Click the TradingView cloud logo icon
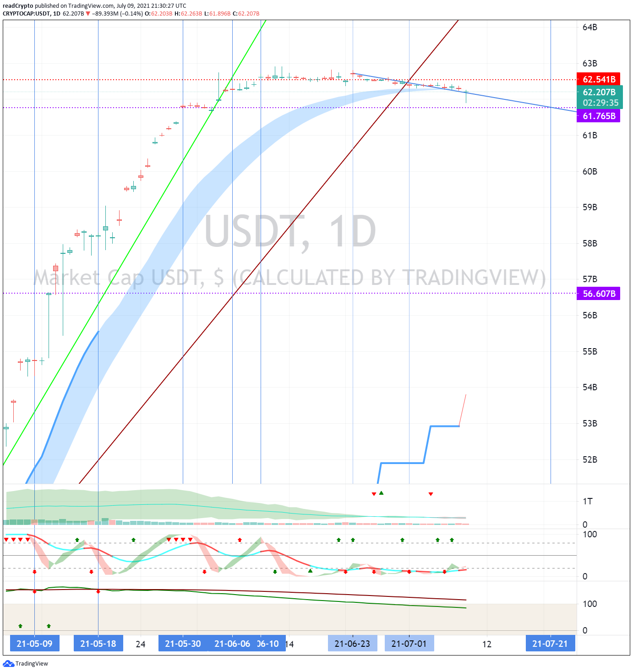 (8, 663)
